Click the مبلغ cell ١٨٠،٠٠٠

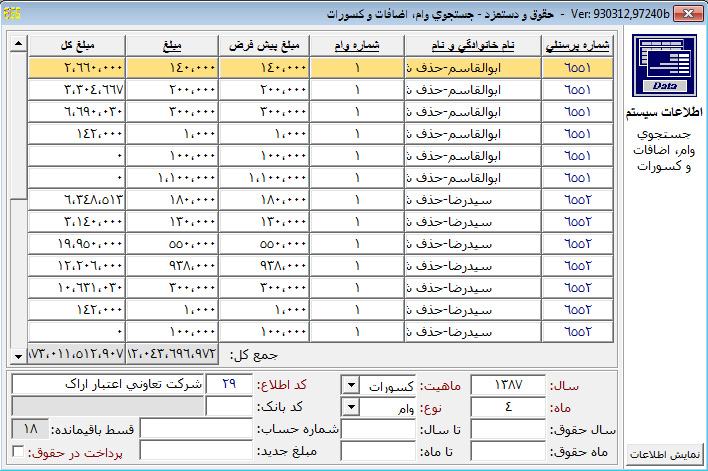click(172, 200)
